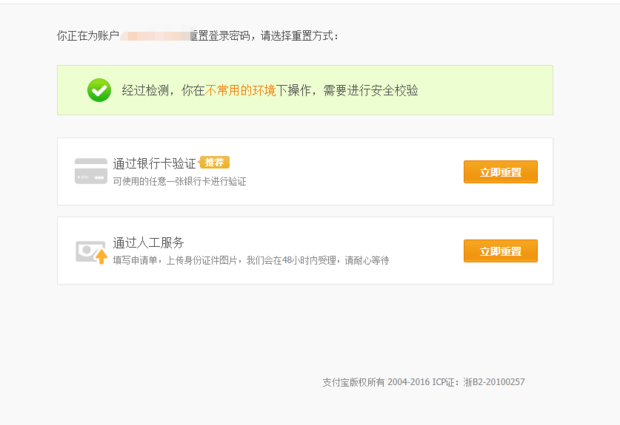Click the ID photo upload icon

click(x=91, y=252)
